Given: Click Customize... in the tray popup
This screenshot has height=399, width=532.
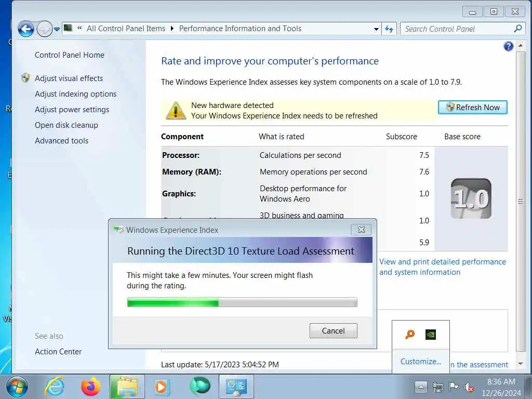Looking at the screenshot, I should 421,362.
